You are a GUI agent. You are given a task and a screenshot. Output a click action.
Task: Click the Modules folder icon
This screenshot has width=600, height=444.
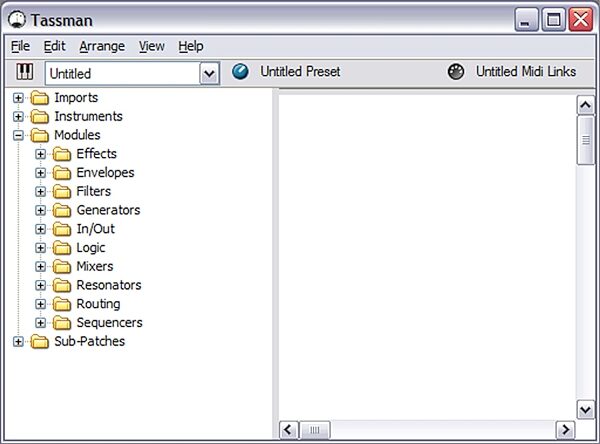[39, 135]
